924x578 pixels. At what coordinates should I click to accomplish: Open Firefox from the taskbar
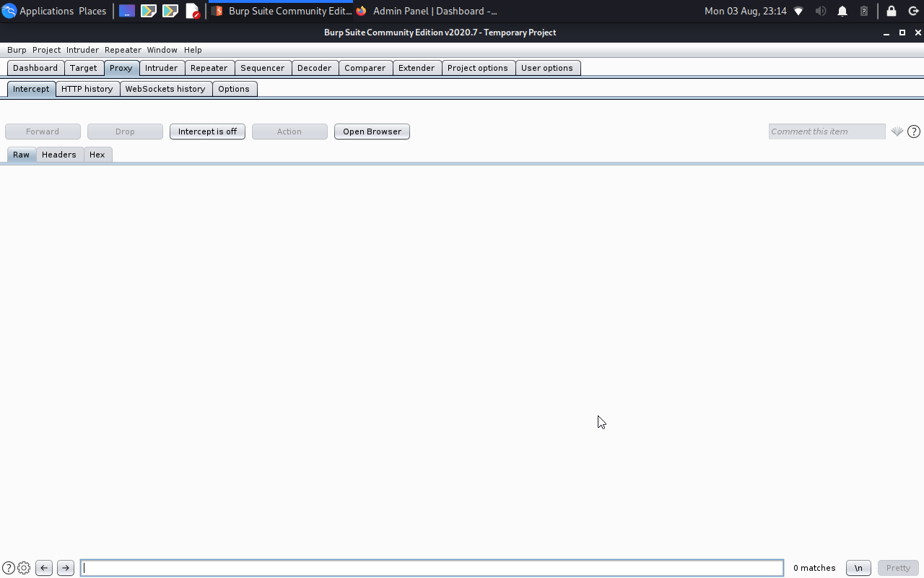pos(361,11)
